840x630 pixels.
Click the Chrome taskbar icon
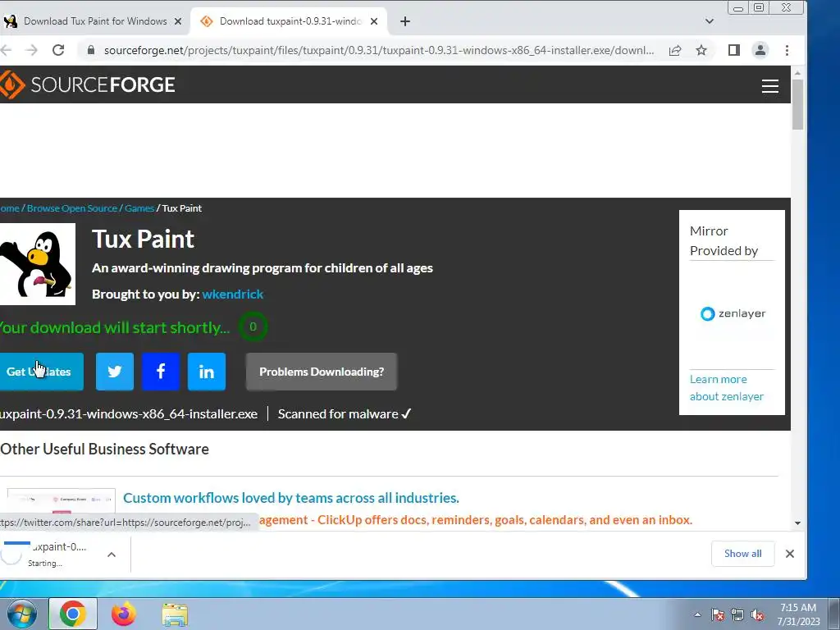(73, 614)
